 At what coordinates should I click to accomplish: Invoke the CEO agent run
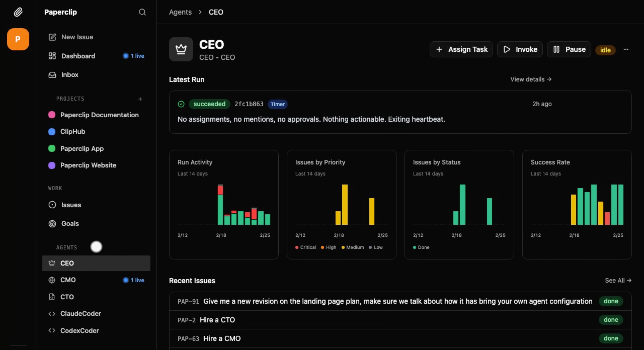coord(520,49)
